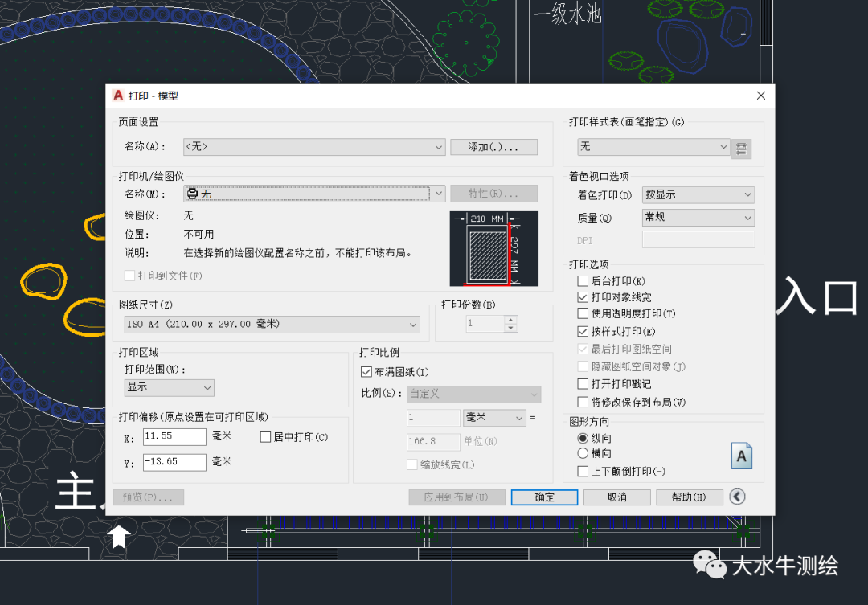
Task: Click the portrait orientation page icon
Action: point(741,456)
